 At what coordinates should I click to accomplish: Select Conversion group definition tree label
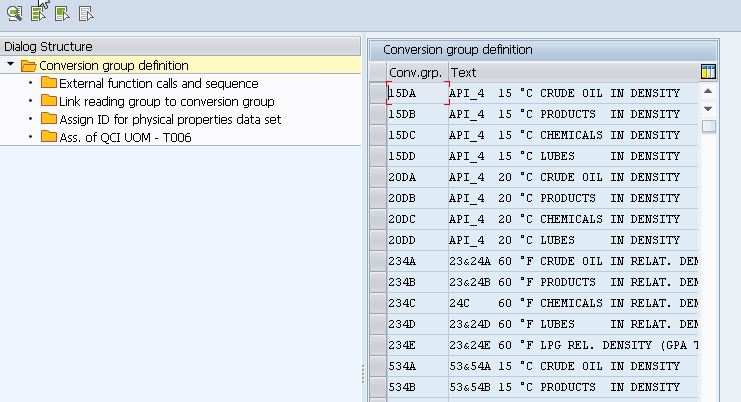tap(114, 66)
